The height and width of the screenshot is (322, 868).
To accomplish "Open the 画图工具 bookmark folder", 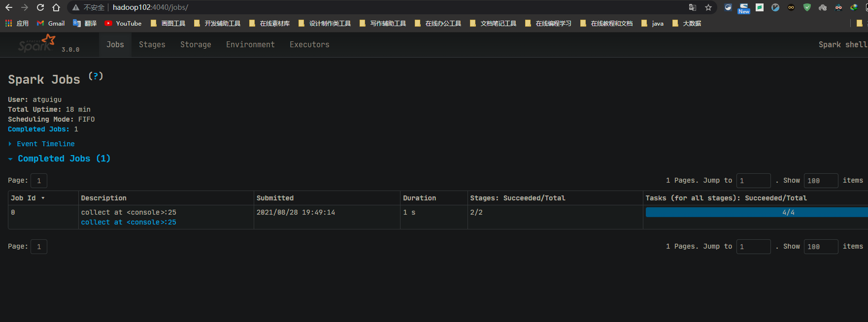I will (x=168, y=23).
